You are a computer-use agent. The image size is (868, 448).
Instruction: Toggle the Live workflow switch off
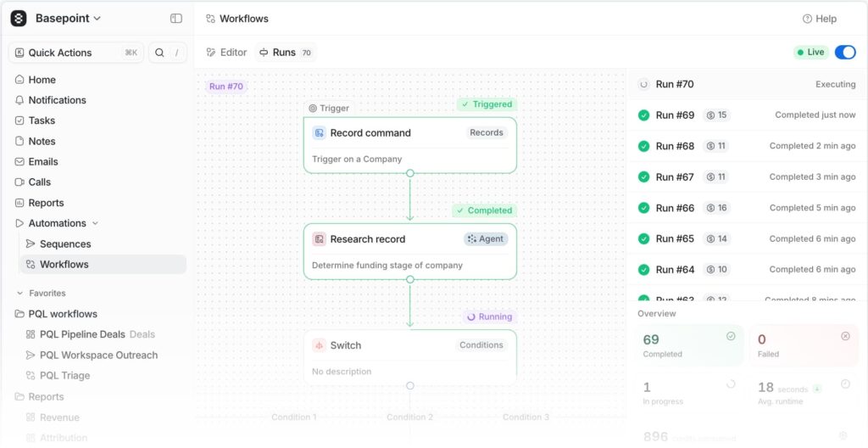(x=844, y=53)
